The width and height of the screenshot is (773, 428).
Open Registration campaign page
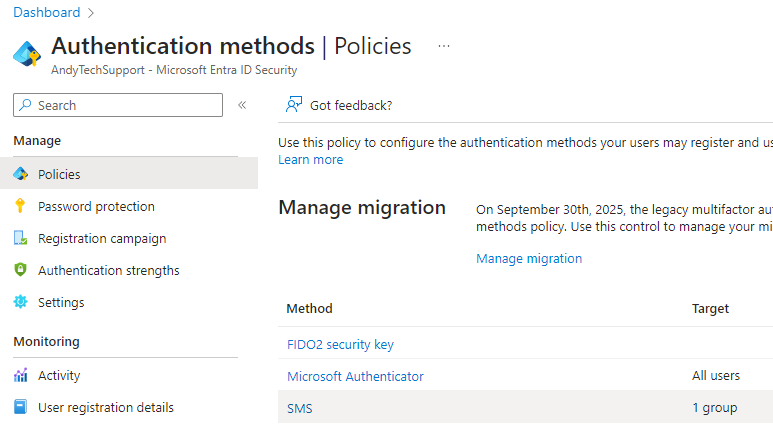[x=102, y=239]
